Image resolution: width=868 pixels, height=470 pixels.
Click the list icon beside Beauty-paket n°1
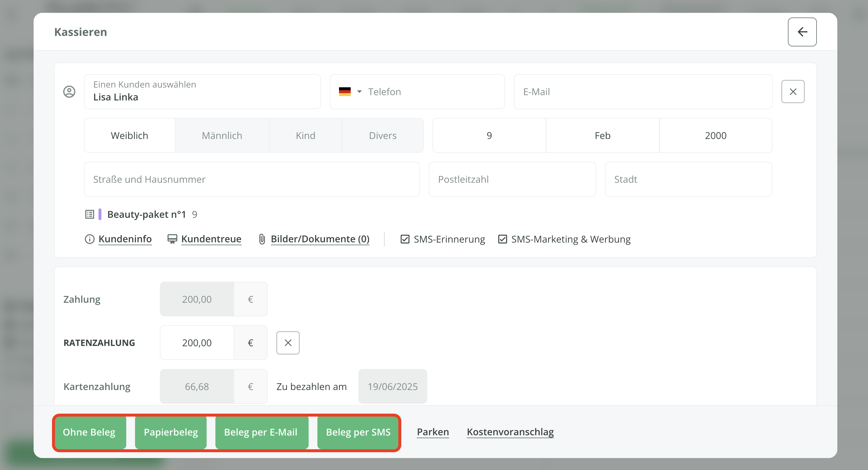89,215
